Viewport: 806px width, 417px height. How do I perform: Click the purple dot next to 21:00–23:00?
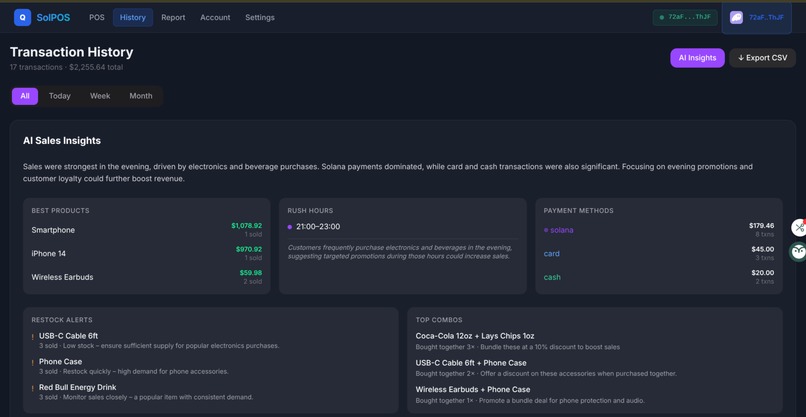pyautogui.click(x=290, y=227)
